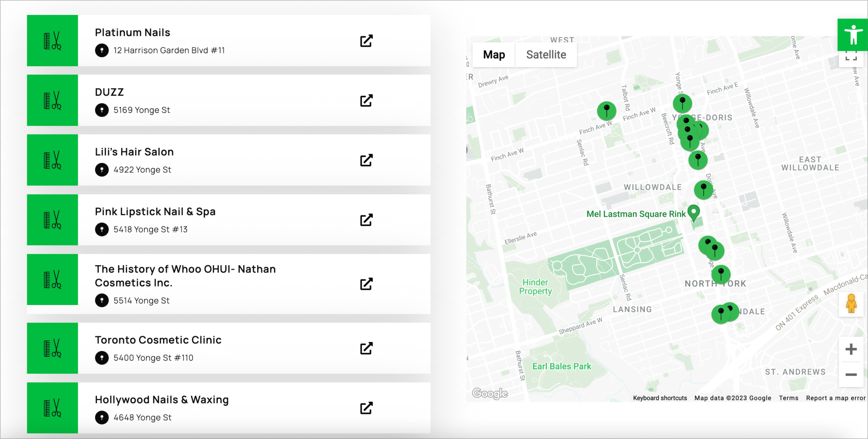Image resolution: width=868 pixels, height=439 pixels.
Task: Open Platinum Nails external link
Action: (367, 40)
